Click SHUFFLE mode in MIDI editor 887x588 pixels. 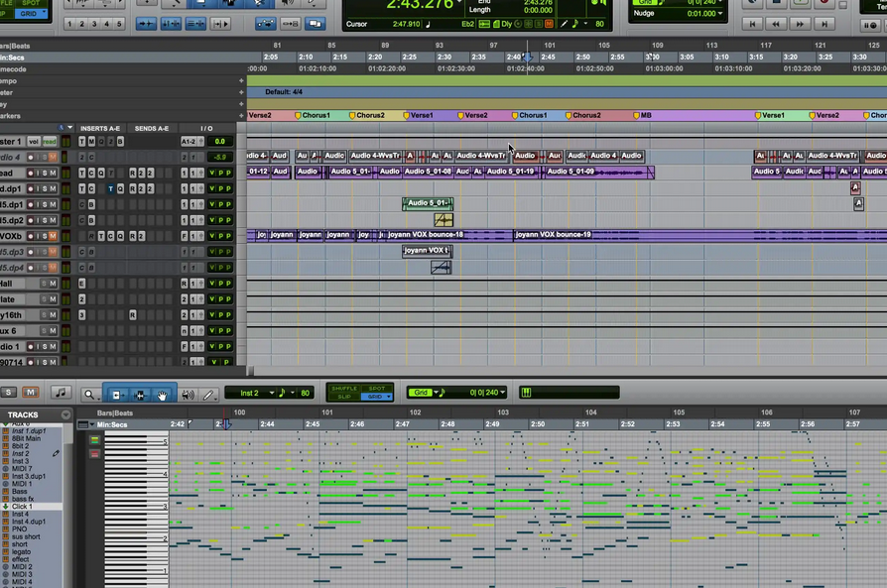(x=344, y=389)
